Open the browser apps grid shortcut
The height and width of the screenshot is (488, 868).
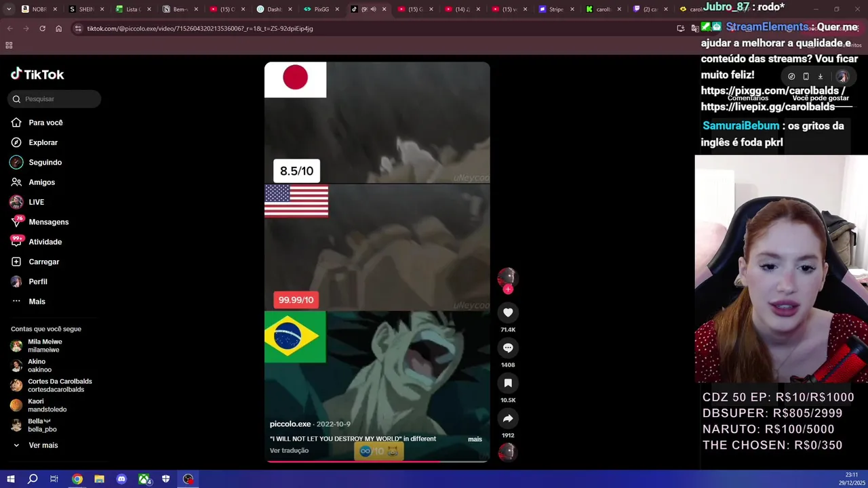click(9, 45)
